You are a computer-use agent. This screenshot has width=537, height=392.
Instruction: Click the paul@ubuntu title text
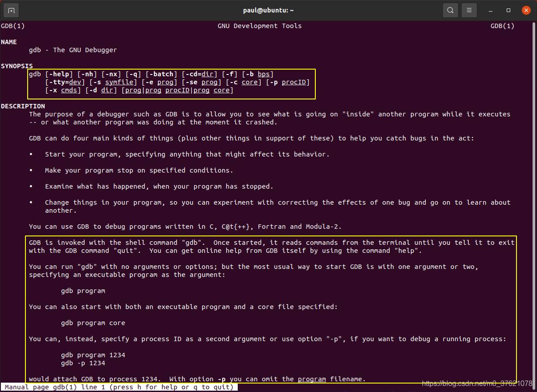[x=268, y=10]
